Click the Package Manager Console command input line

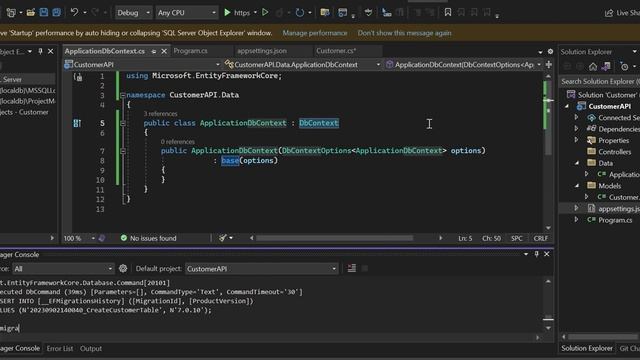[x=269, y=328]
